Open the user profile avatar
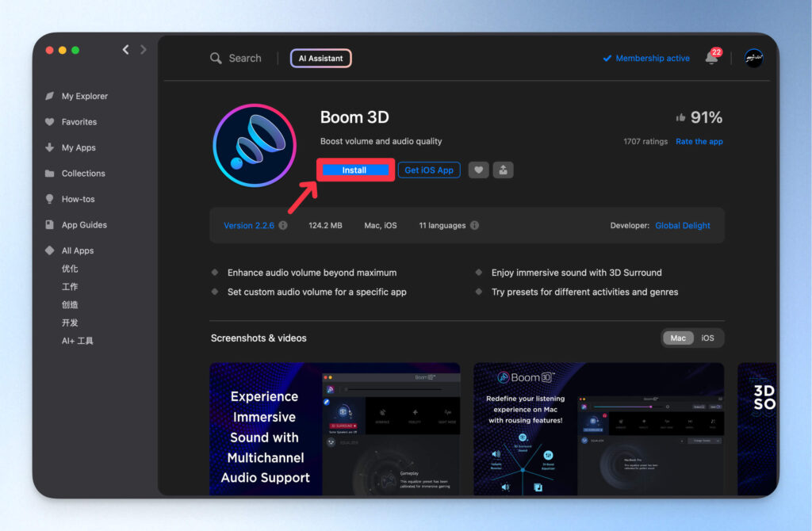Image resolution: width=812 pixels, height=531 pixels. pyautogui.click(x=753, y=58)
